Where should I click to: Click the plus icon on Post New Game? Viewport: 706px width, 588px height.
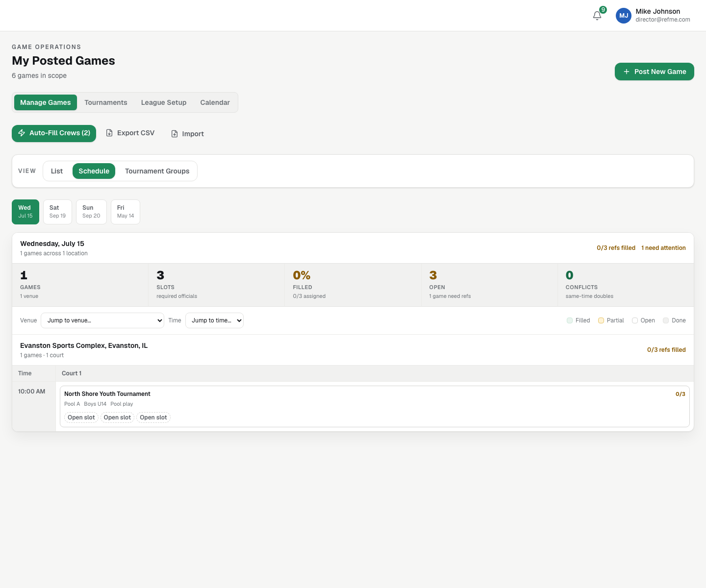(x=626, y=72)
